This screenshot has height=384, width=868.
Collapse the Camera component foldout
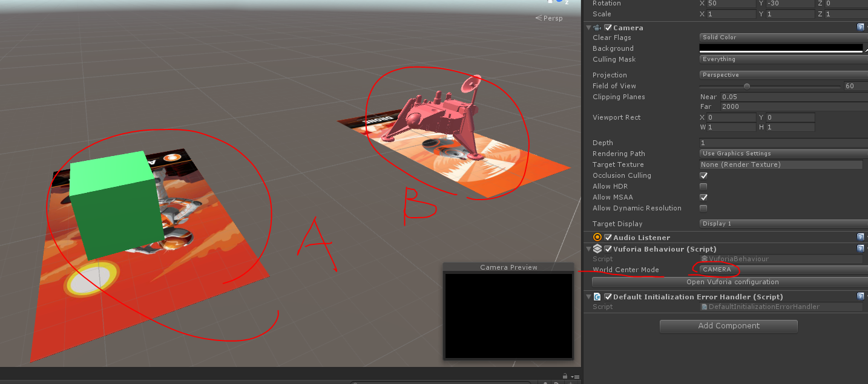pos(588,27)
